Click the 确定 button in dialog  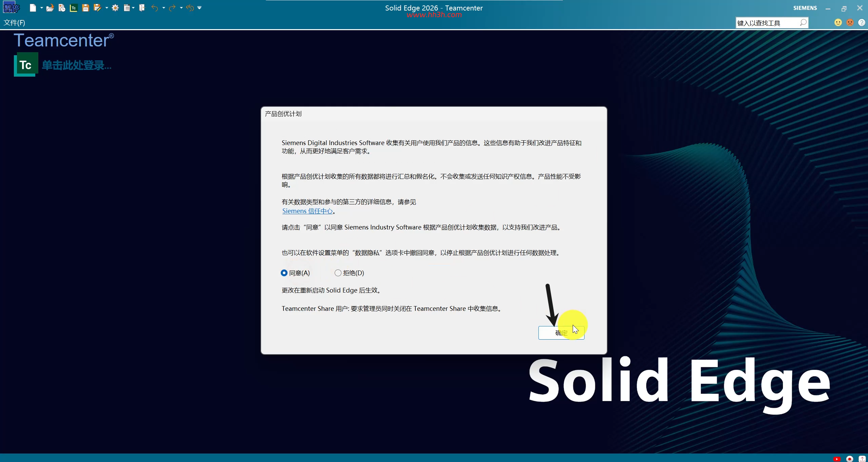pos(561,333)
